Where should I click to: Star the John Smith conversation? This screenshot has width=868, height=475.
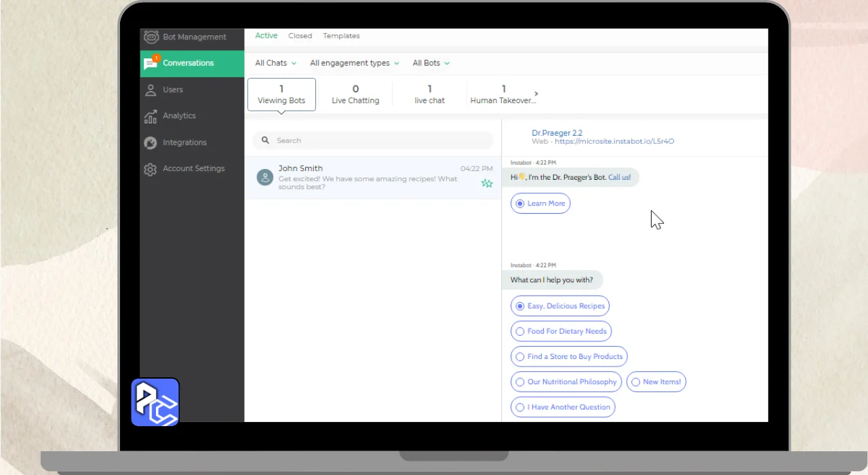coord(487,183)
